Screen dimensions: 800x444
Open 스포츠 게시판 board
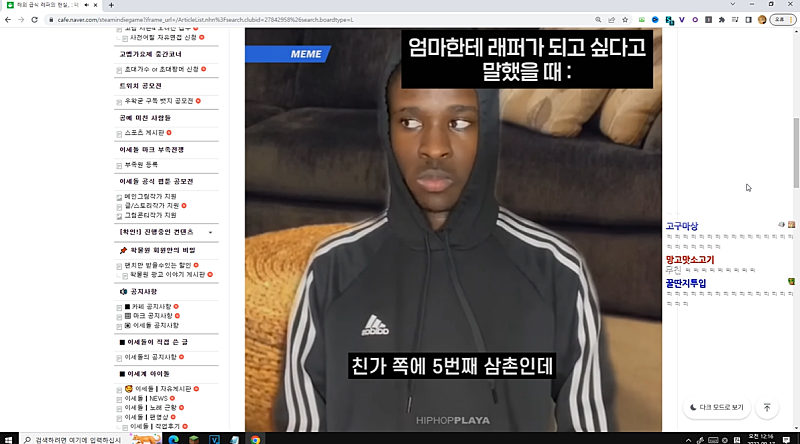(x=144, y=133)
